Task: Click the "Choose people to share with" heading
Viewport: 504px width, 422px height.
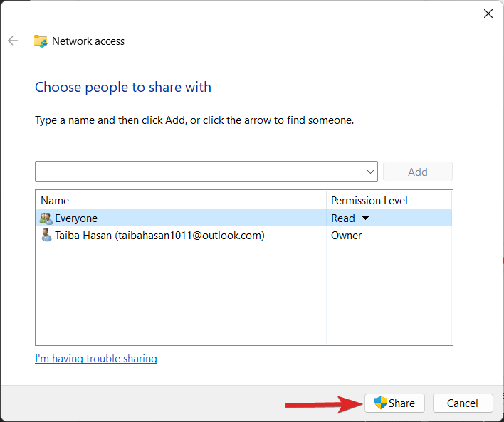Action: pos(123,88)
